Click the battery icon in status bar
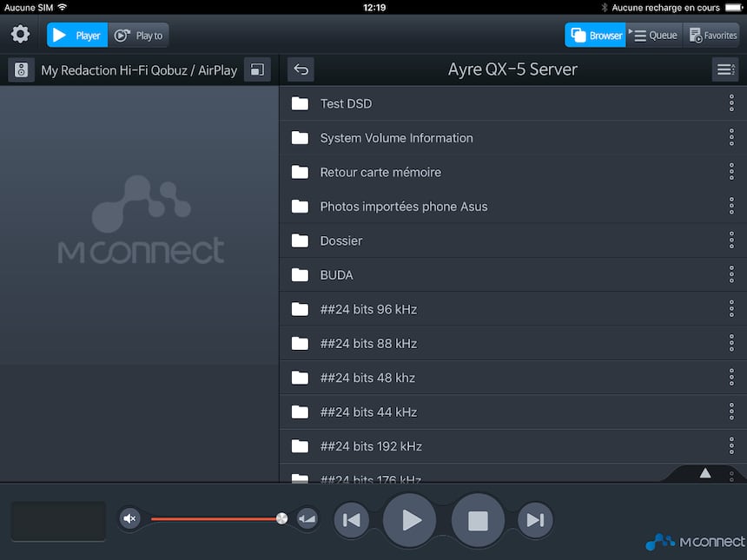This screenshot has height=560, width=747. pyautogui.click(x=734, y=7)
